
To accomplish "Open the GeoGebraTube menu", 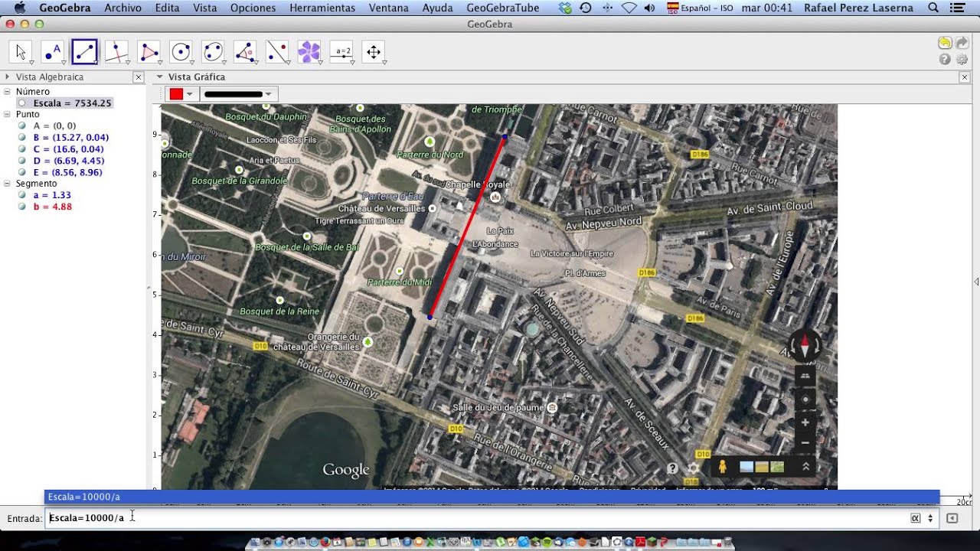I will (x=501, y=8).
